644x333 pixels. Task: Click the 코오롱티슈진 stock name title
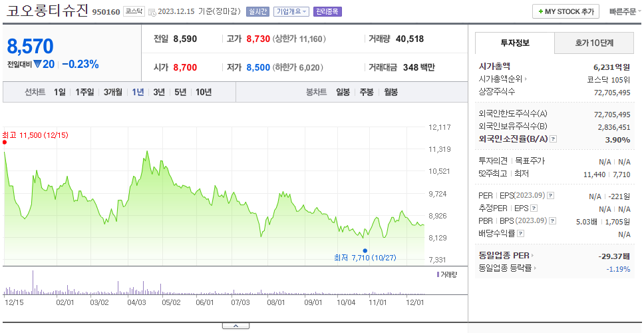(x=47, y=11)
